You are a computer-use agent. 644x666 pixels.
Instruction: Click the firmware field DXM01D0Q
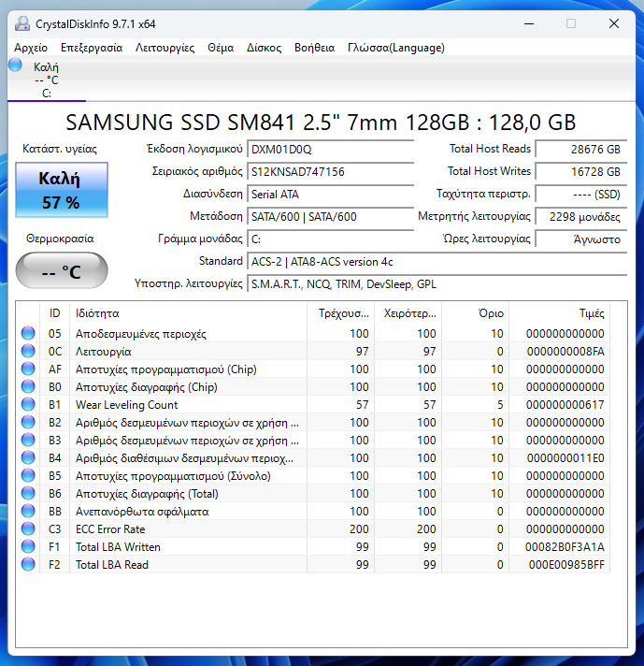330,150
